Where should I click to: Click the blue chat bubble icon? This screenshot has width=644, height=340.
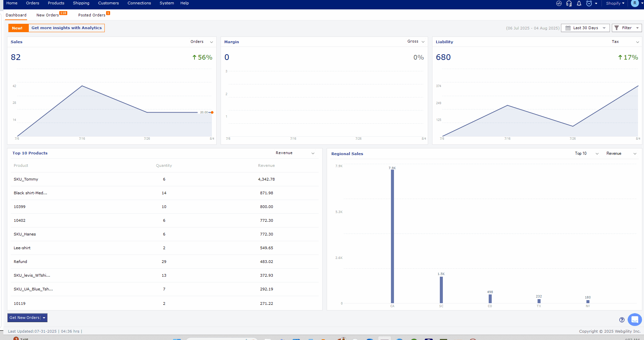pyautogui.click(x=634, y=320)
